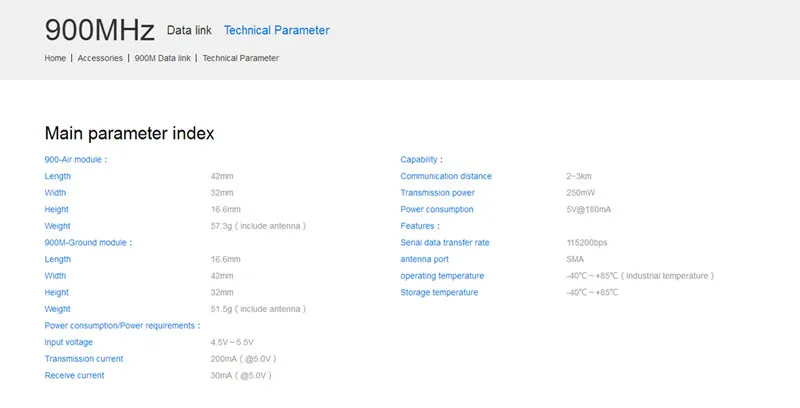Click the Serial data transfer rate label
Image resolution: width=800 pixels, height=408 pixels.
[445, 243]
